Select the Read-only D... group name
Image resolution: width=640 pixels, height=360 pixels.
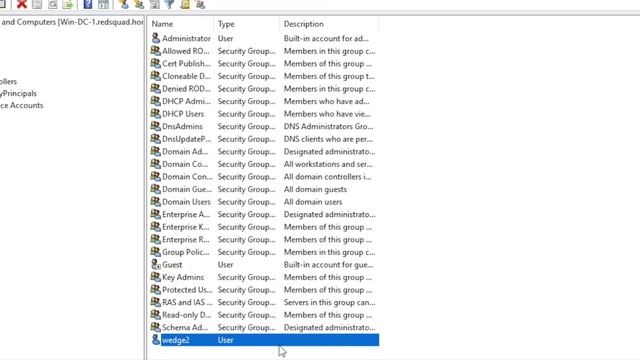click(187, 315)
